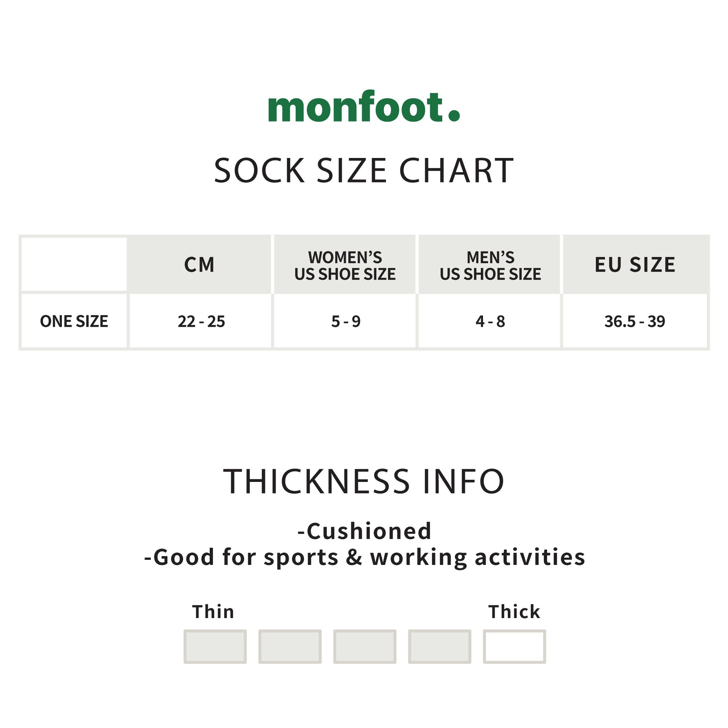
Task: Click the EU SIZE column header
Action: point(635,265)
